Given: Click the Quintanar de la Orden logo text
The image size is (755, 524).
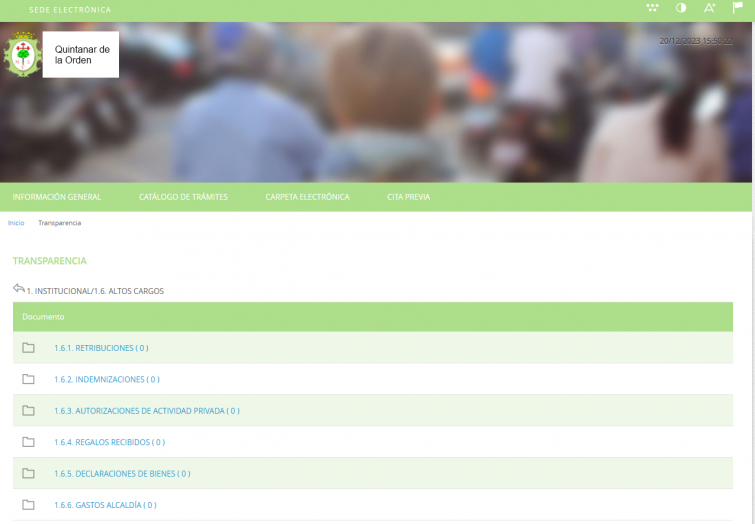Looking at the screenshot, I should coord(81,54).
